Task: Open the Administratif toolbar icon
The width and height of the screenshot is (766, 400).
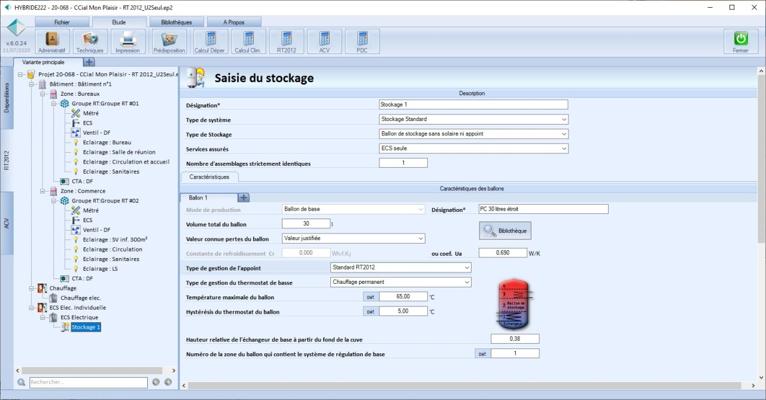Action: [51, 41]
